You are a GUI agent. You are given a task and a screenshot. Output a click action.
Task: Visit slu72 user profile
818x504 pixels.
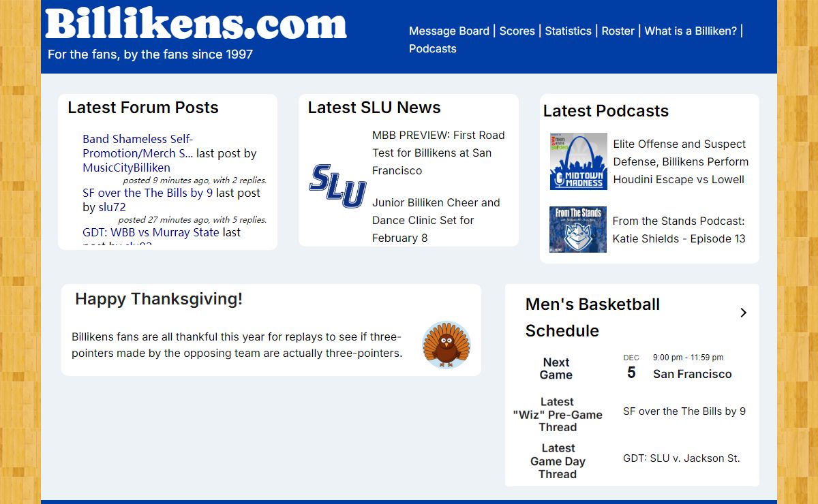112,207
